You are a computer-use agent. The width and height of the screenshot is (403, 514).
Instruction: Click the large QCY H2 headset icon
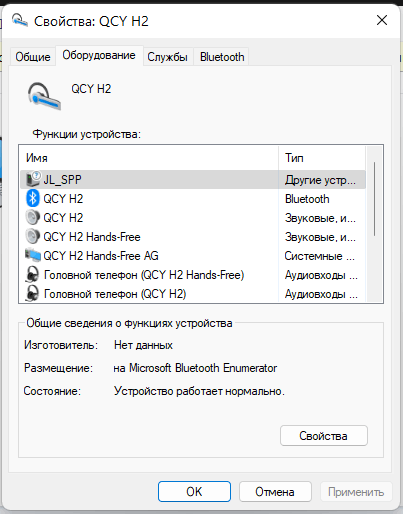(44, 97)
